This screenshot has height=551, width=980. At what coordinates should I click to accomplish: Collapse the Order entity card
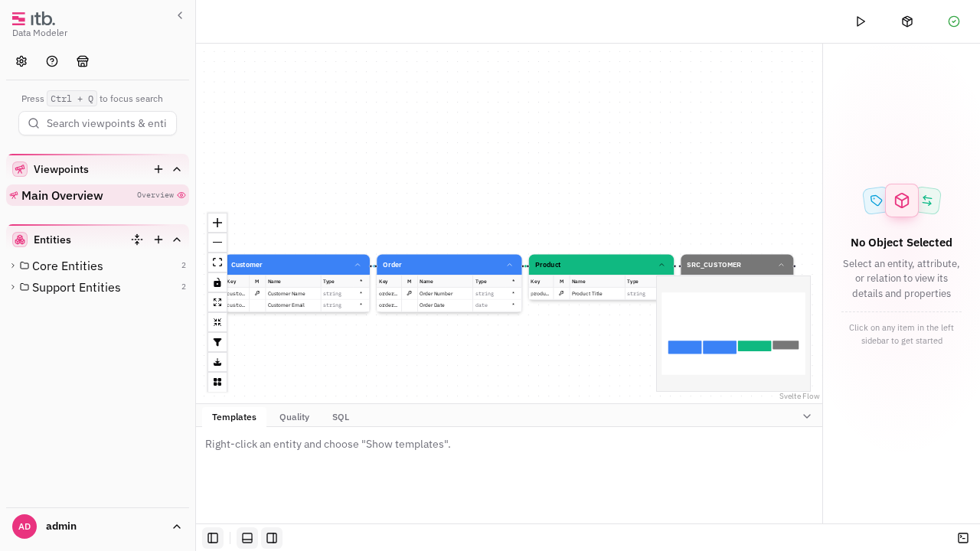pyautogui.click(x=510, y=265)
